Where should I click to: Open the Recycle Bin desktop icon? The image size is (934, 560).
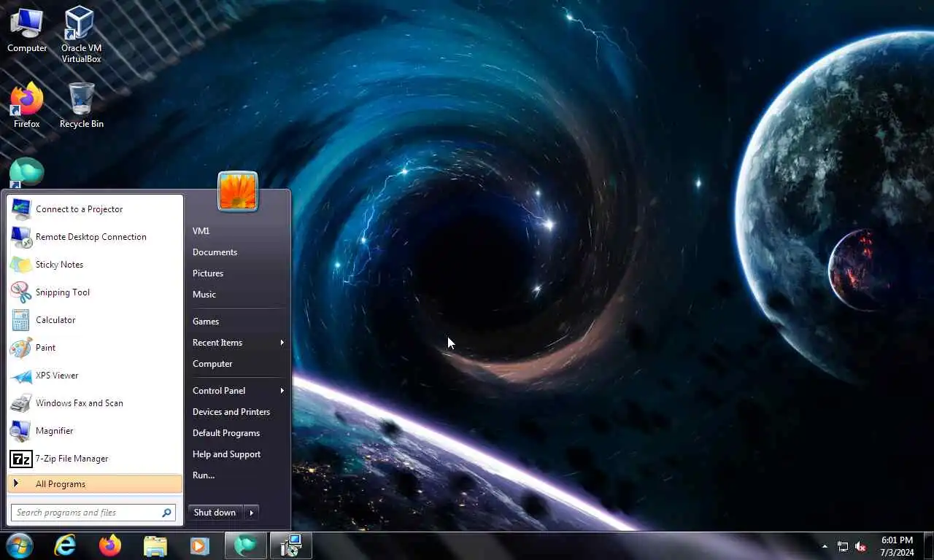tap(81, 106)
